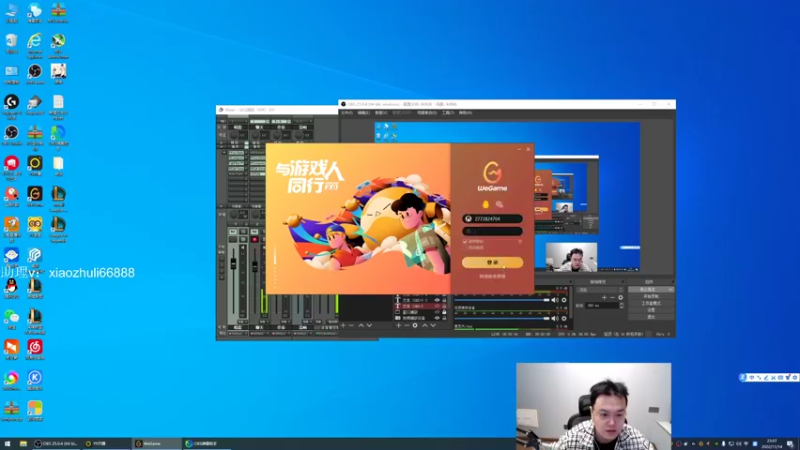Adjust first channel fader in Mixer window
Screen dimensions: 800x450
click(233, 263)
